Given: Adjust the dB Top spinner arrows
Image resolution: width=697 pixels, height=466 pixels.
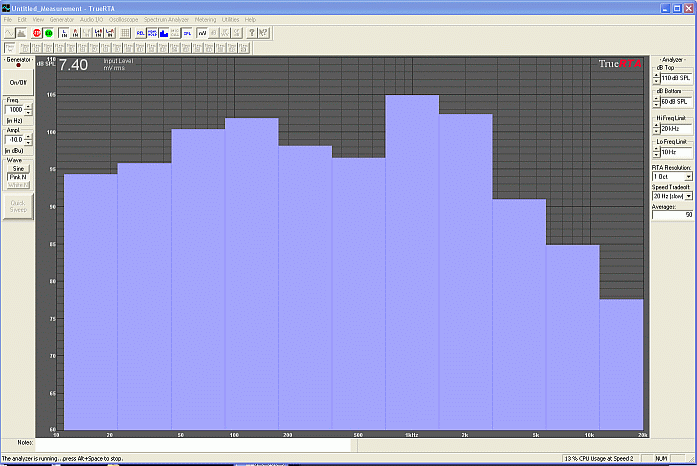Looking at the screenshot, I should (x=656, y=77).
